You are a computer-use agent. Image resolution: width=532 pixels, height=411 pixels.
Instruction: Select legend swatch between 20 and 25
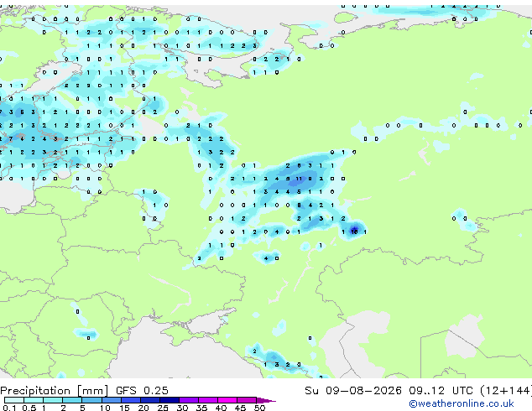[149, 400]
